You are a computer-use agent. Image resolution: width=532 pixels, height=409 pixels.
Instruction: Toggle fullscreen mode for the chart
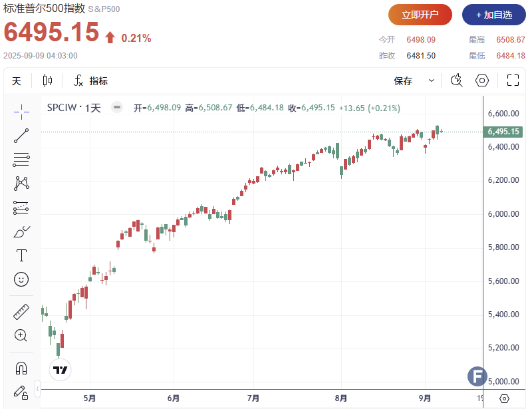tap(513, 80)
